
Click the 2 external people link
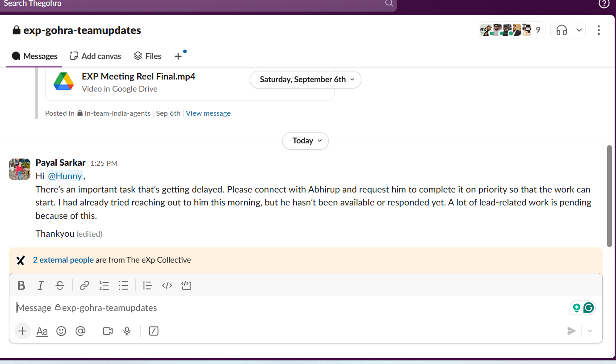[63, 260]
